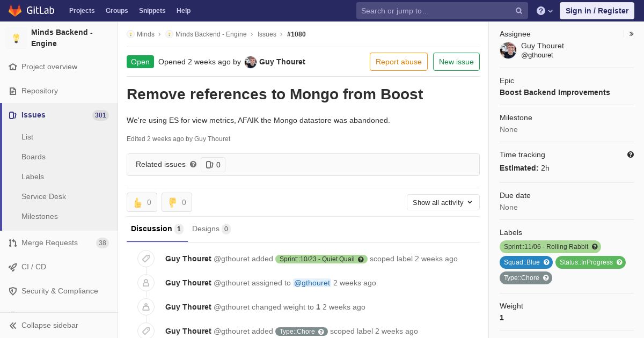Image resolution: width=644 pixels, height=338 pixels.
Task: Click the Issues 301 count badge
Action: [100, 115]
